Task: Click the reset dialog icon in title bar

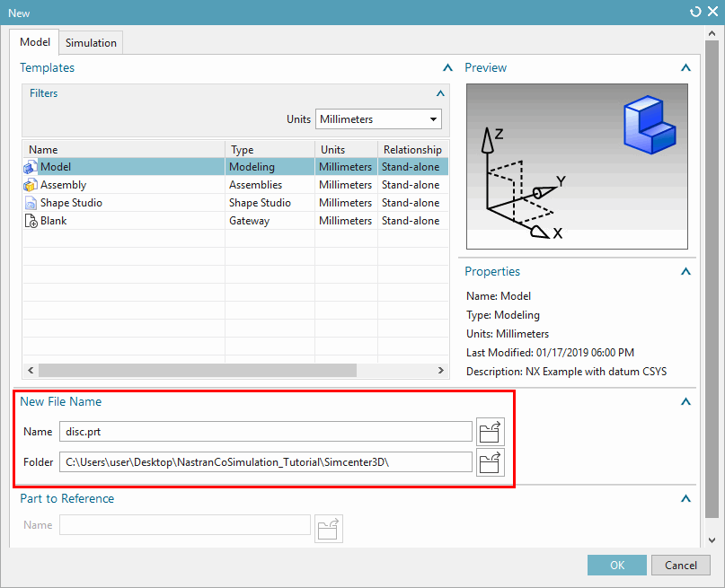Action: [694, 12]
